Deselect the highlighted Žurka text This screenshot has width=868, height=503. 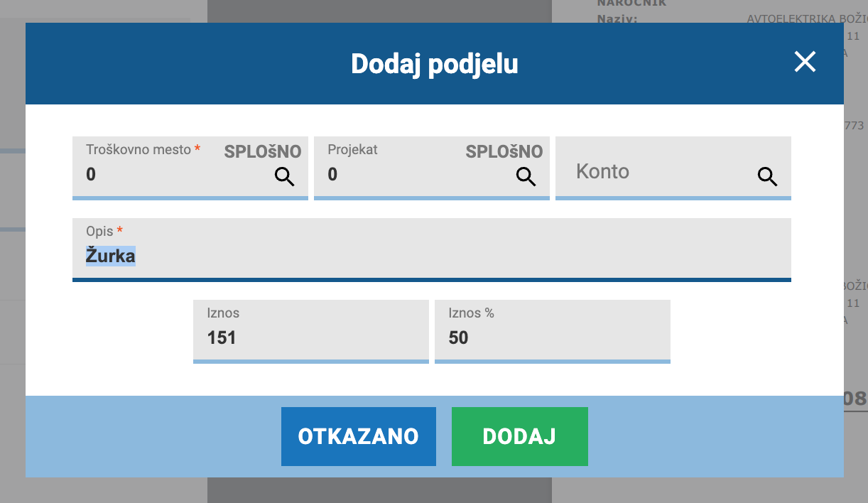tap(111, 256)
